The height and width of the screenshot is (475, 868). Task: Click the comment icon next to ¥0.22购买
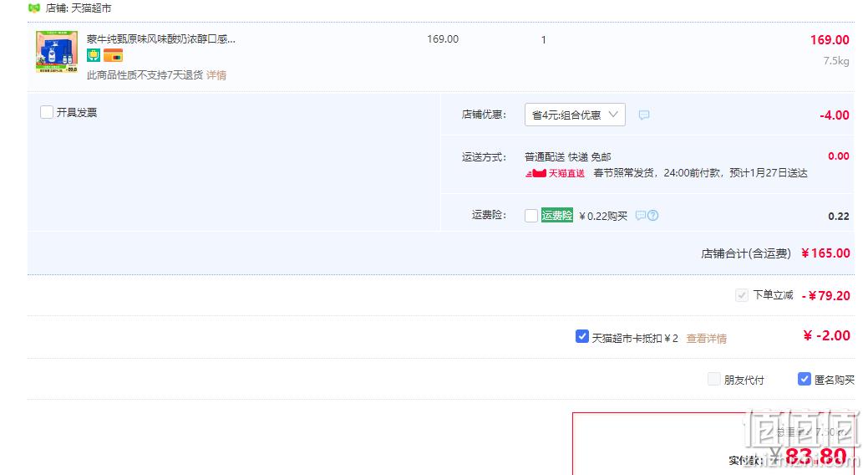pyautogui.click(x=641, y=216)
